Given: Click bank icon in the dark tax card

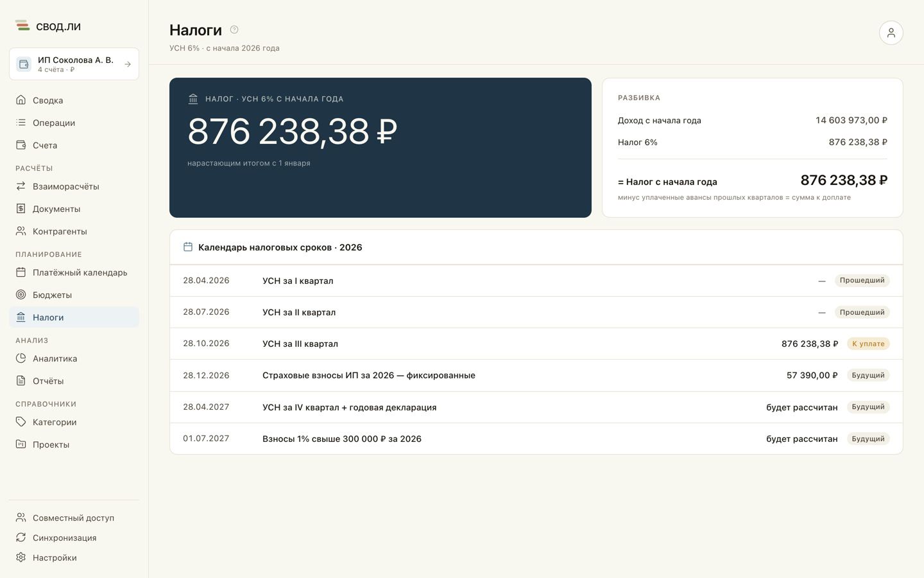Looking at the screenshot, I should 193,99.
